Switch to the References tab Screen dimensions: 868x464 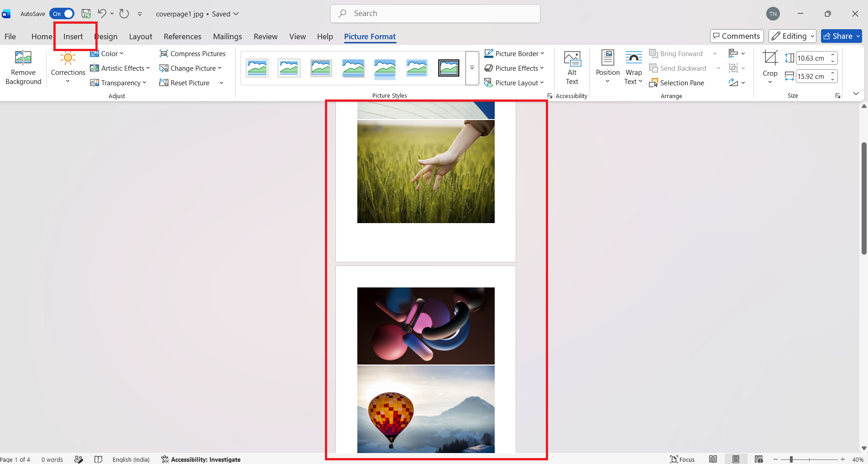(183, 36)
